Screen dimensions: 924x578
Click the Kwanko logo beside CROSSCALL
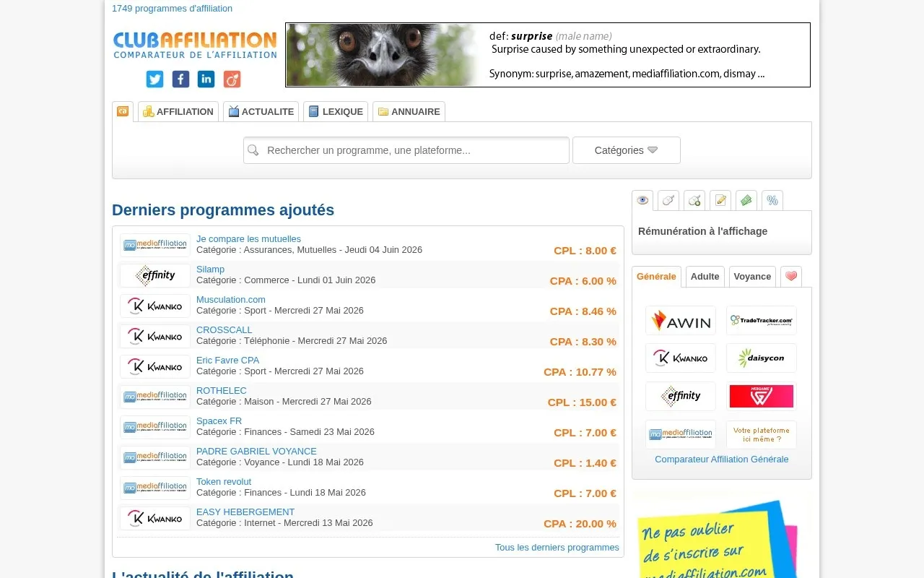pos(155,336)
